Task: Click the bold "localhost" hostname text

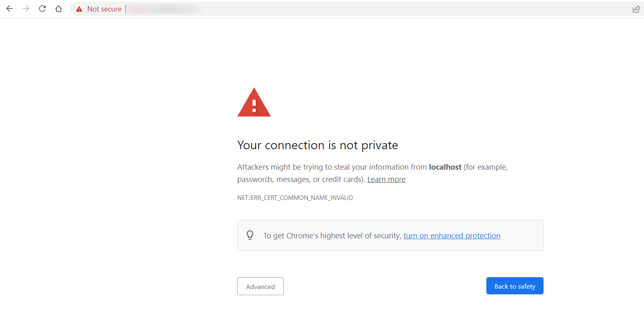Action: (445, 167)
